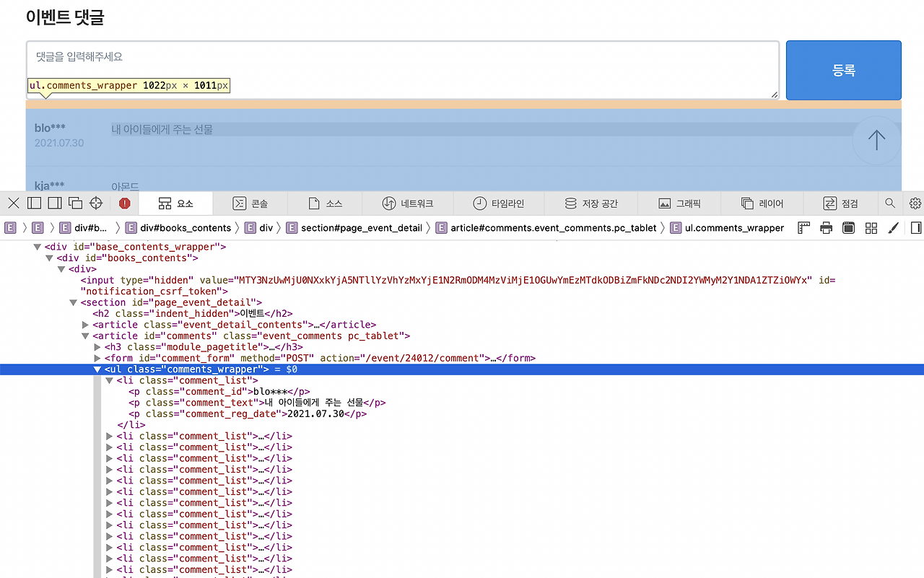The image size is (924, 578).
Task: Switch to the 콘솔 tab
Action: coord(250,203)
